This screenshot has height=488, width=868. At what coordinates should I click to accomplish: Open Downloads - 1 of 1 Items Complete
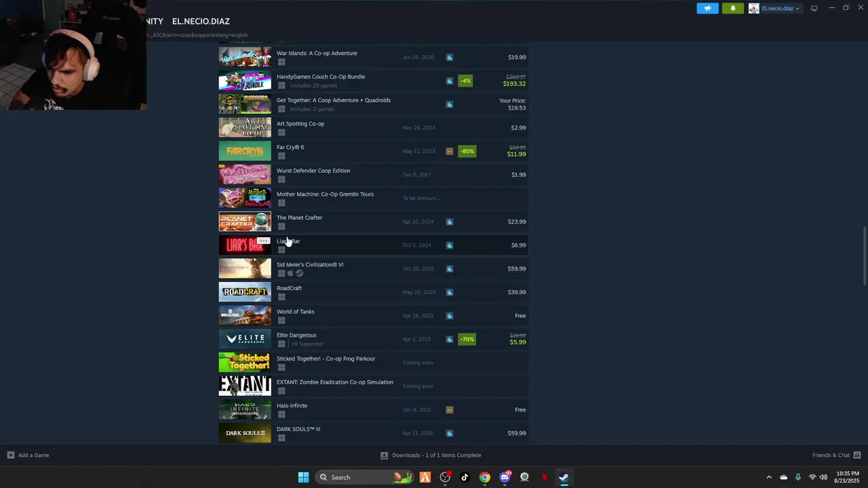point(431,455)
